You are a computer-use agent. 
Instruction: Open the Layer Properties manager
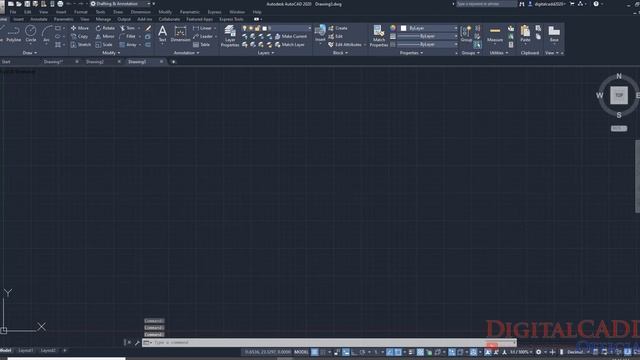[230, 36]
